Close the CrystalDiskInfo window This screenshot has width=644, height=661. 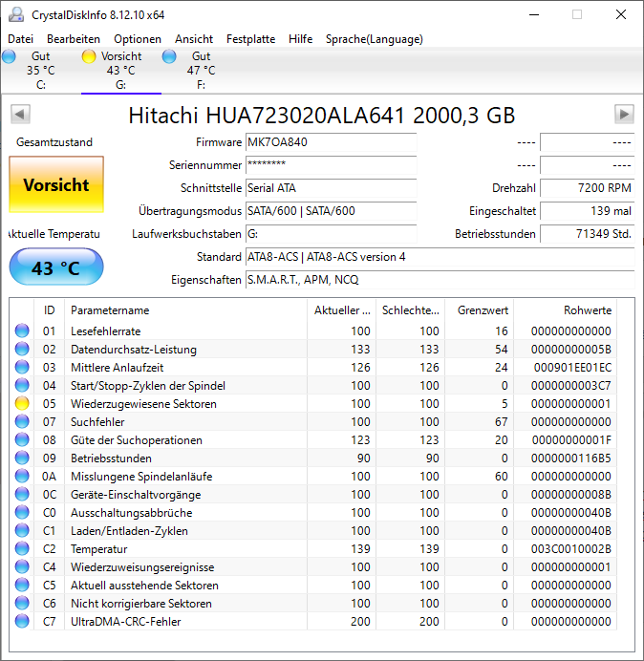click(620, 14)
